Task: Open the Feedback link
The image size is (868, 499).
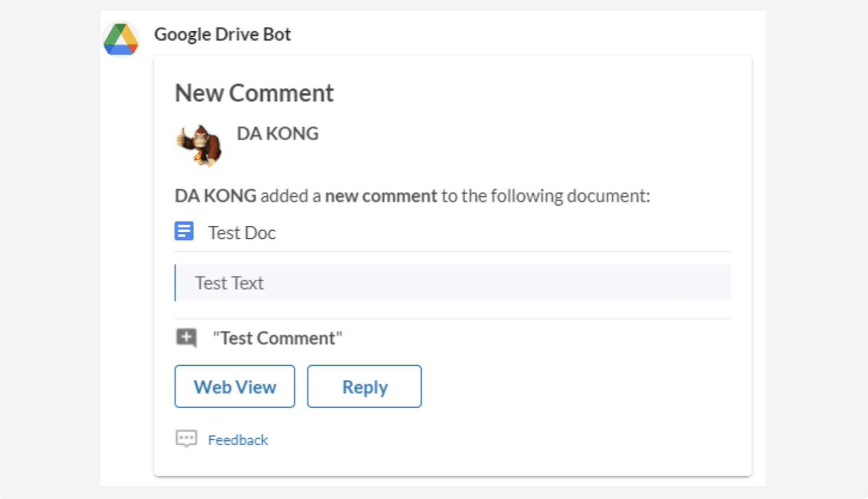Action: (x=238, y=440)
